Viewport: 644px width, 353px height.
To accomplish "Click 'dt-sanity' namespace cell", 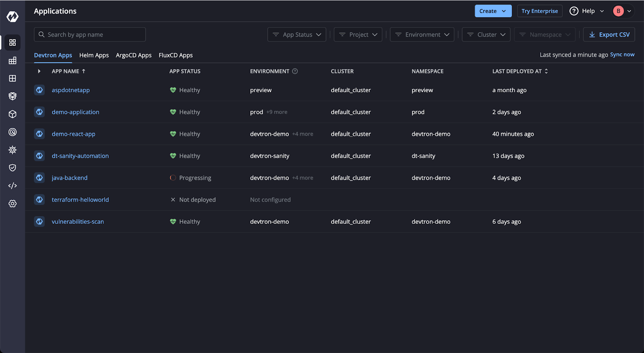I will (x=423, y=156).
